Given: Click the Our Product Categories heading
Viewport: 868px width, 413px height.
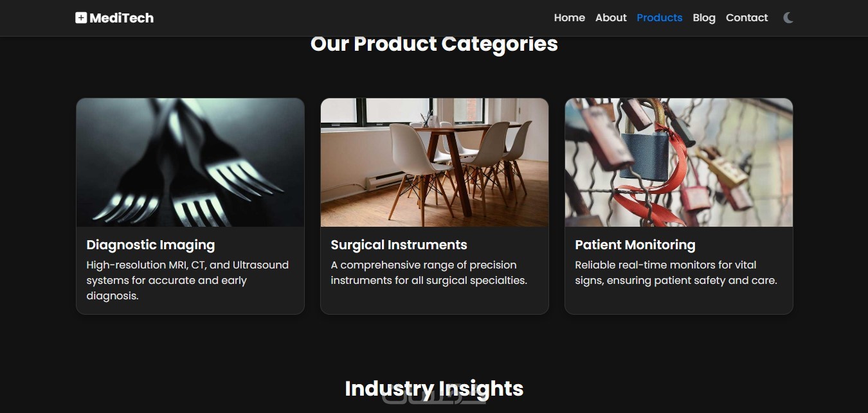Looking at the screenshot, I should [x=434, y=44].
